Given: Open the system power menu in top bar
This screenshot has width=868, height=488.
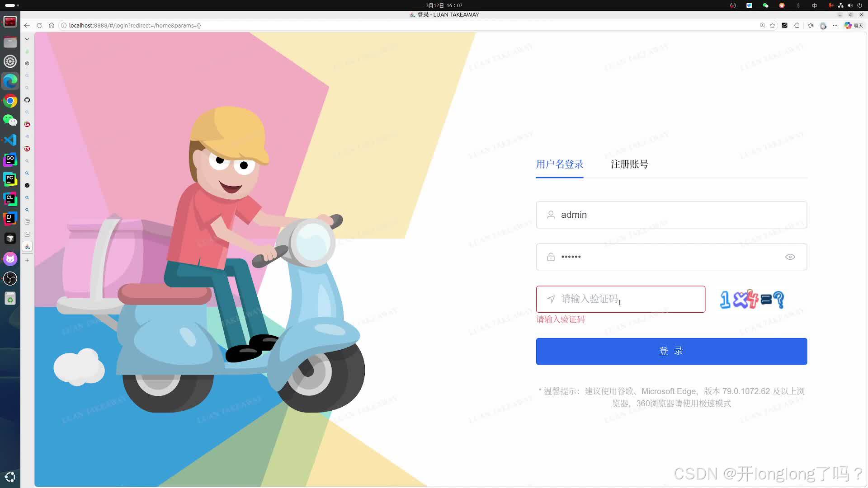Looking at the screenshot, I should point(859,5).
